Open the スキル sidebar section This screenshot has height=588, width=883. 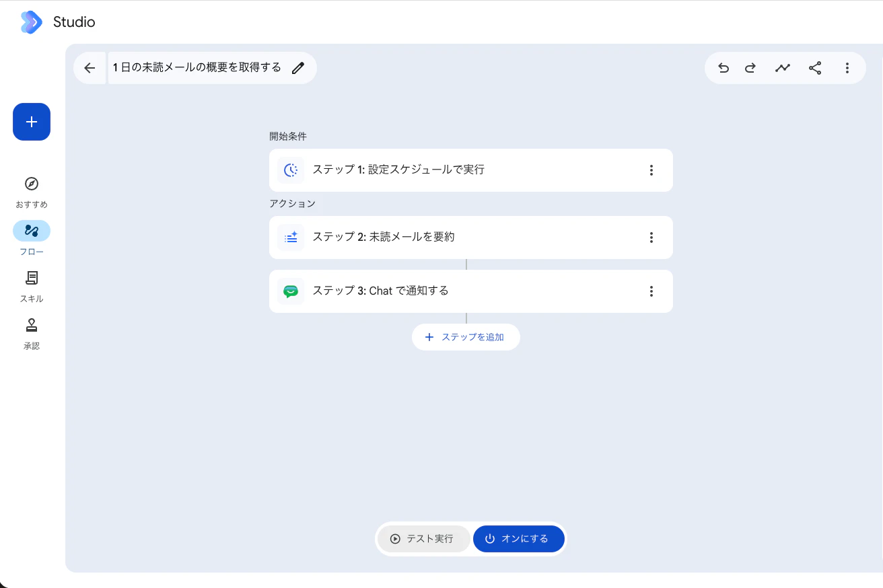[x=32, y=287]
